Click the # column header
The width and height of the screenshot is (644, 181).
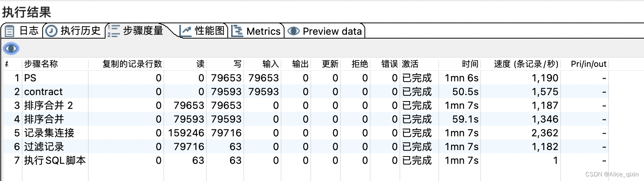pyautogui.click(x=7, y=64)
